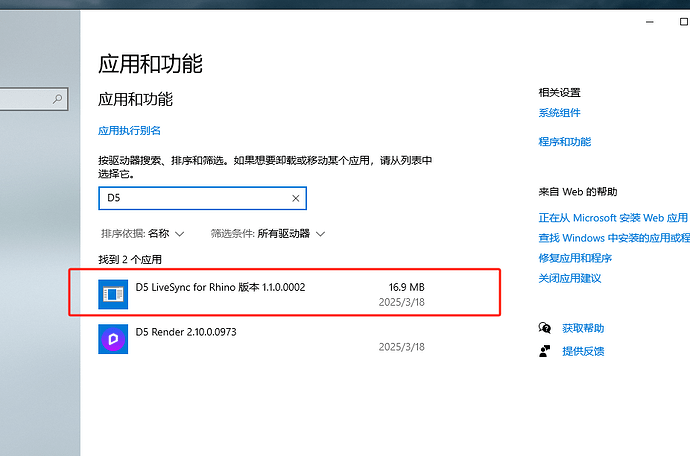Viewport: 690px width, 456px height.
Task: Maximize the settings window
Action: [x=683, y=22]
